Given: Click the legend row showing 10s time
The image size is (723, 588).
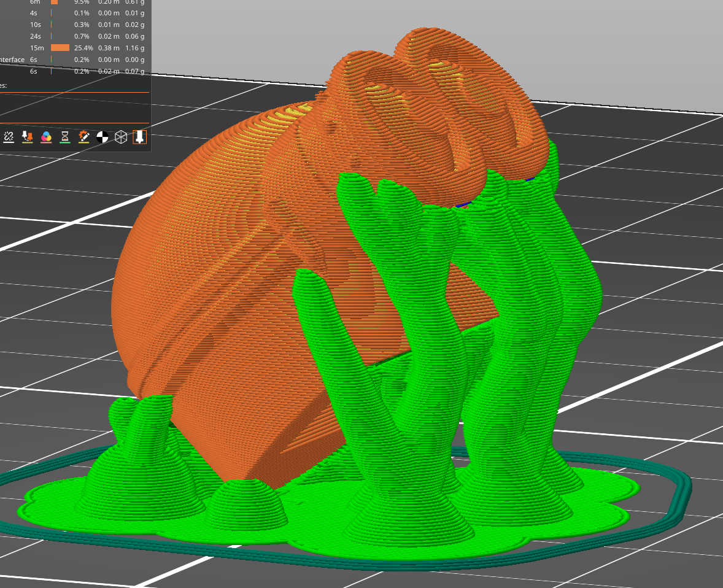Looking at the screenshot, I should tap(74, 25).
